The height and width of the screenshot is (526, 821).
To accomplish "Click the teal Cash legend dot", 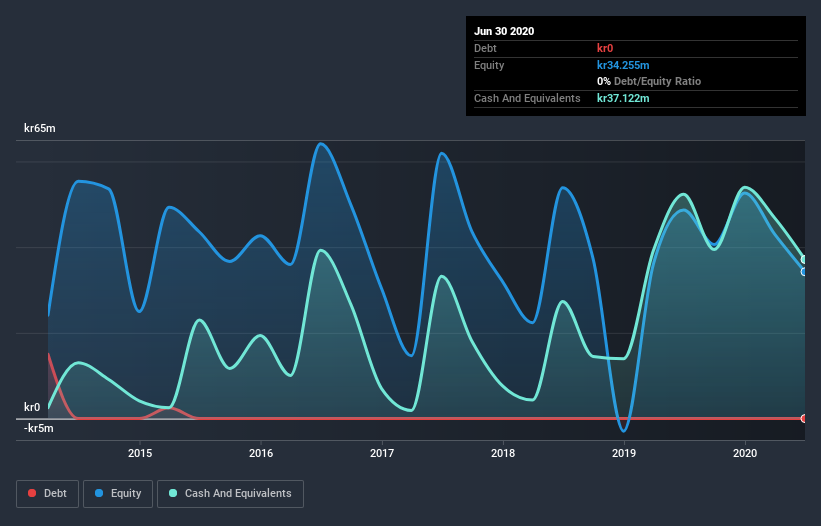I will pos(173,493).
